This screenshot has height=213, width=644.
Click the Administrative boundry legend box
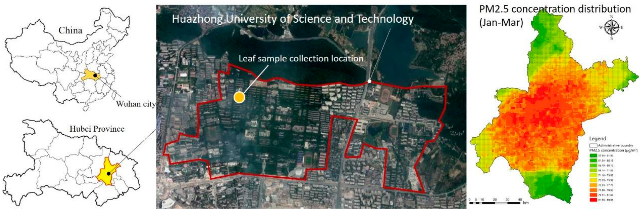(593, 146)
